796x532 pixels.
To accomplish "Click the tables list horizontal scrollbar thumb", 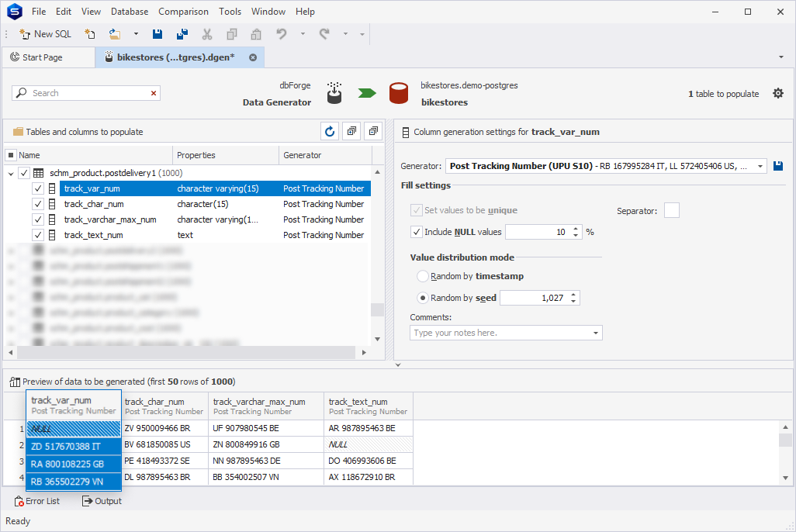I will (185, 352).
